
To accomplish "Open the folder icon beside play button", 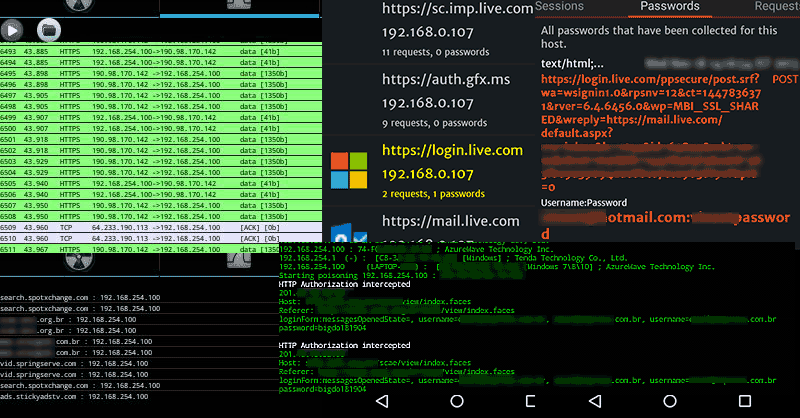I will click(x=49, y=31).
